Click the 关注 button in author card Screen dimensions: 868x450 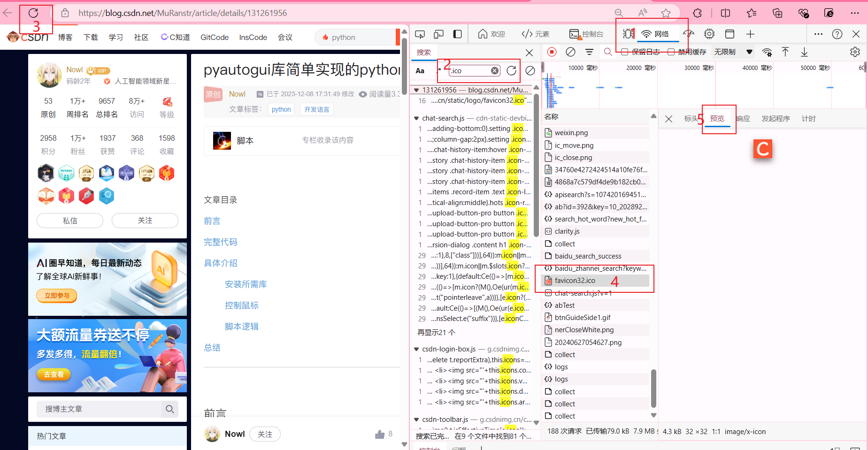[145, 221]
